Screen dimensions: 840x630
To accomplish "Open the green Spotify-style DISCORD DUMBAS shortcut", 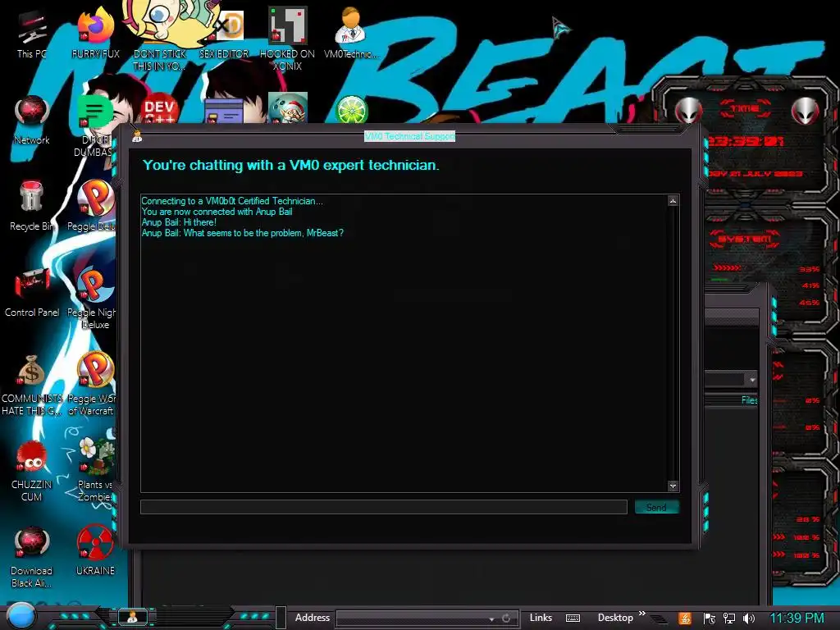I will (95, 126).
